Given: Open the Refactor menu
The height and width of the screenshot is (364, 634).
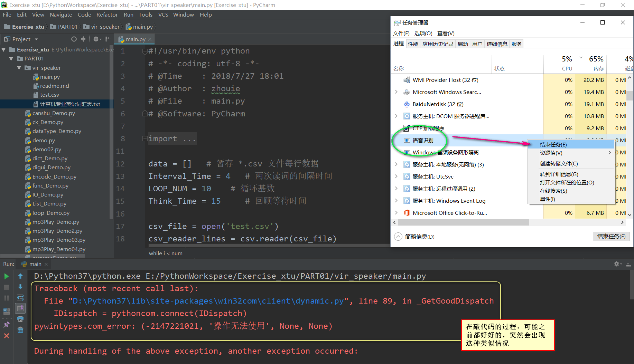Looking at the screenshot, I should [x=107, y=15].
